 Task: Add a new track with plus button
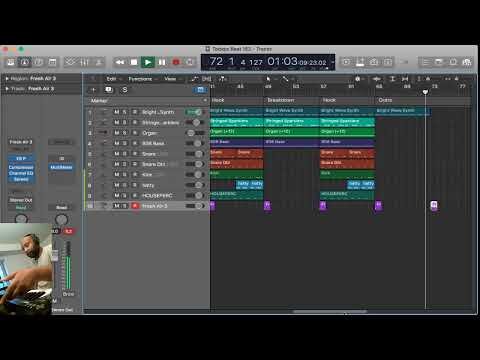pyautogui.click(x=93, y=90)
